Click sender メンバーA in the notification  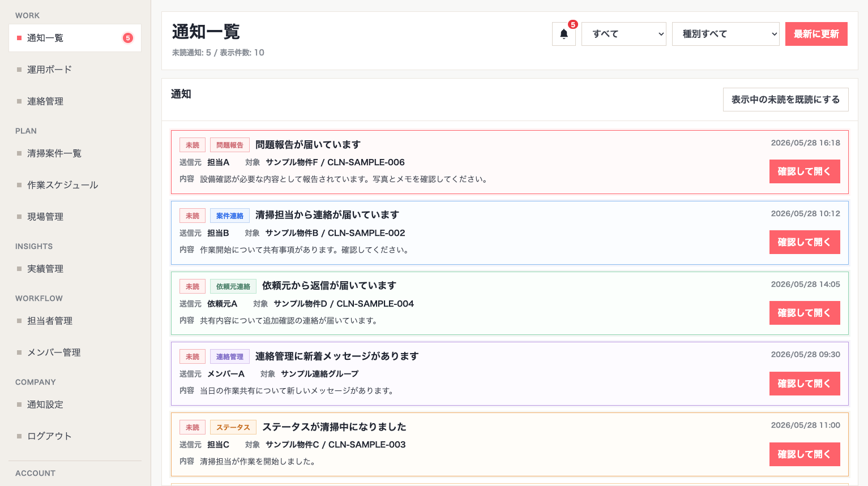[226, 374]
